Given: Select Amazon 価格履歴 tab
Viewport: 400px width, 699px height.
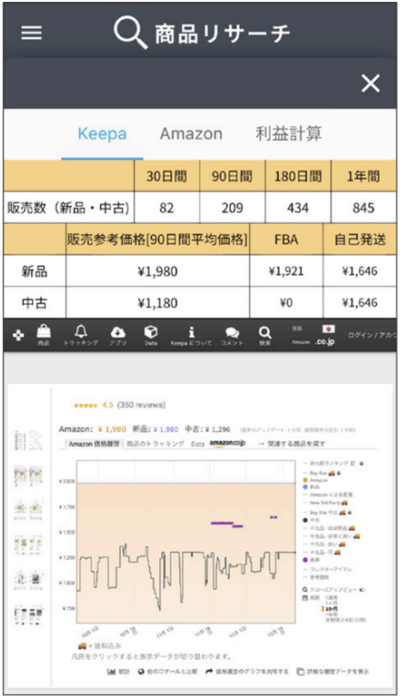Looking at the screenshot, I should (94, 444).
